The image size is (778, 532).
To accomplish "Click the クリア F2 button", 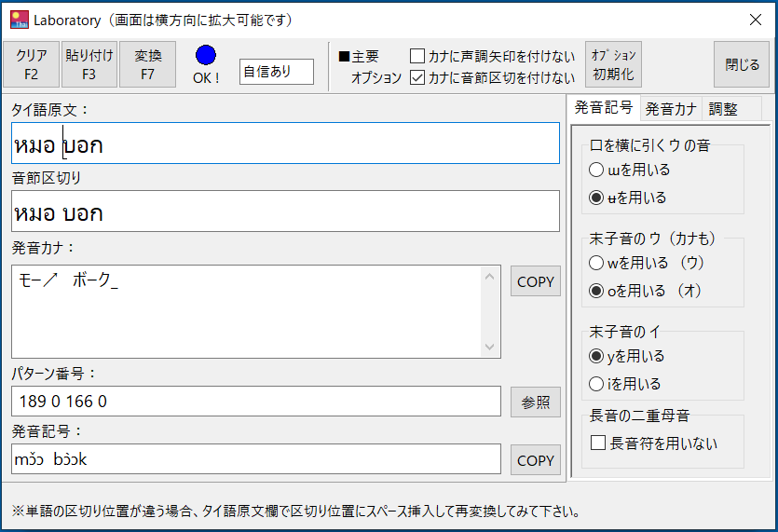I will [32, 64].
